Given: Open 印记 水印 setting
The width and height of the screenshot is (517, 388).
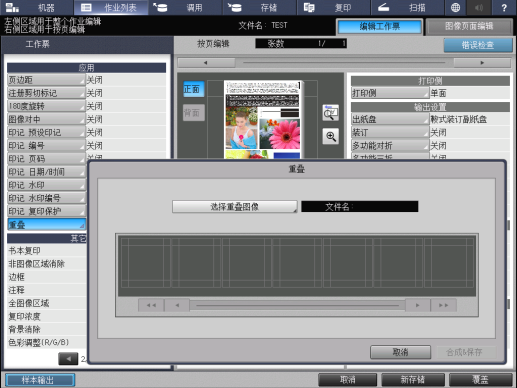Looking at the screenshot, I should click(x=46, y=185).
